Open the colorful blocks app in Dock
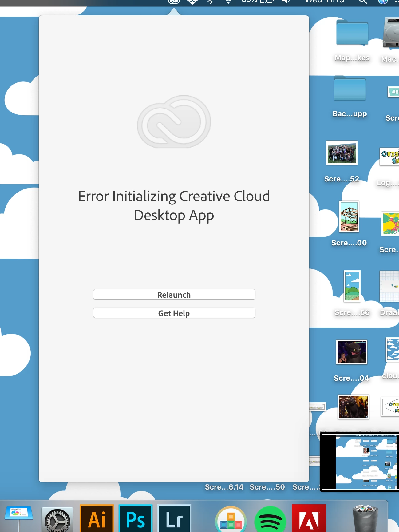This screenshot has height=532, width=399. coord(231,519)
